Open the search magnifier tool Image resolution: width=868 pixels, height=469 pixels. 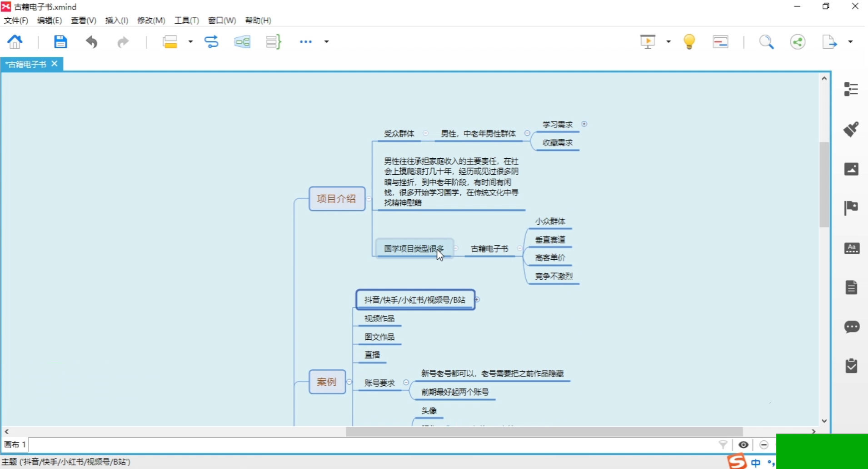click(x=766, y=42)
